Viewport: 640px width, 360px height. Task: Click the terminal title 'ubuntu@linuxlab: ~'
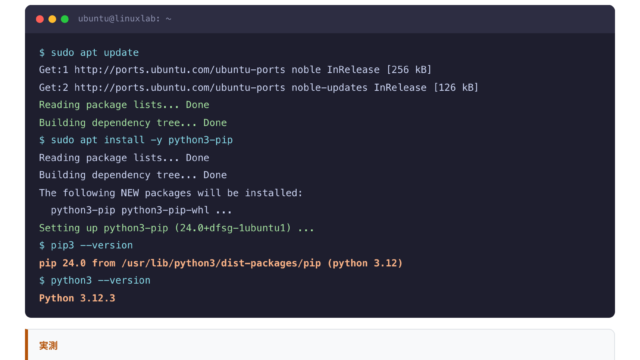click(124, 19)
